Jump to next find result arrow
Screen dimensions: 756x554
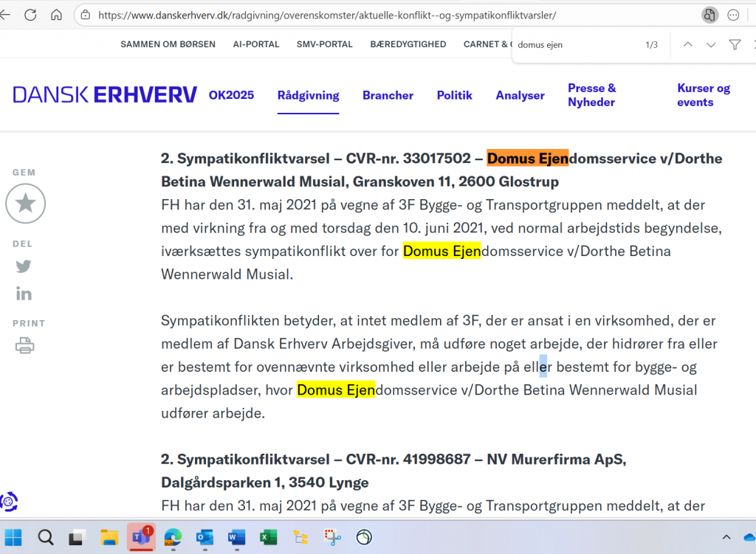[x=711, y=45]
